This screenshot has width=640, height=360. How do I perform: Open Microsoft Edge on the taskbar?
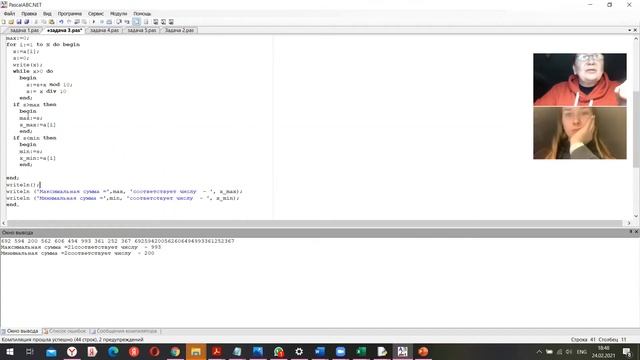[x=113, y=351]
